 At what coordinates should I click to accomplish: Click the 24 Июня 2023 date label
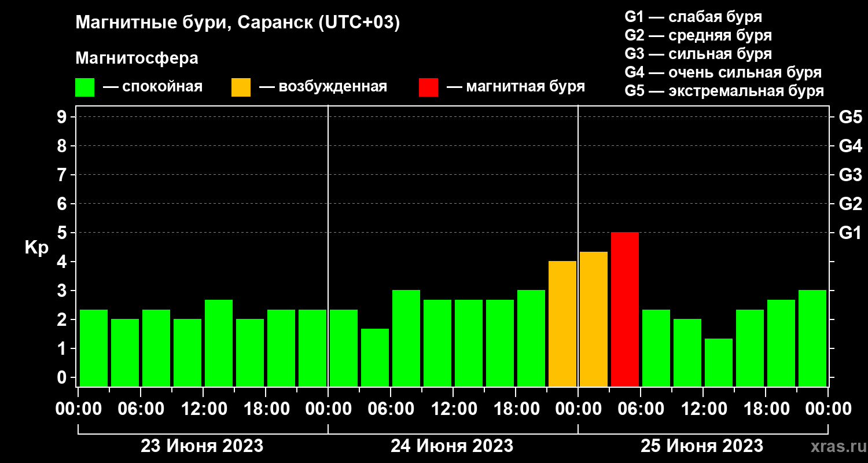pyautogui.click(x=452, y=446)
